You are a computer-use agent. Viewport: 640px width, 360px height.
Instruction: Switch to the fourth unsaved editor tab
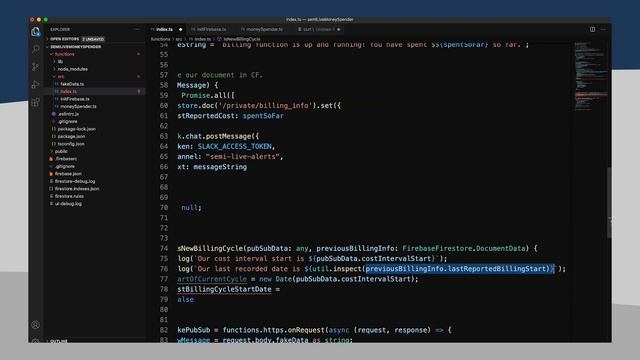click(x=319, y=29)
